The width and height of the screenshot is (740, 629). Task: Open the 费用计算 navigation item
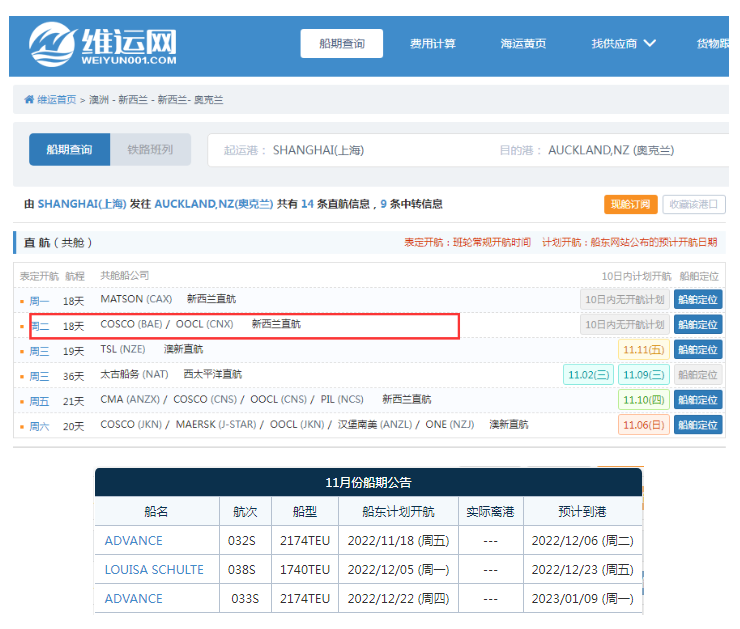432,43
